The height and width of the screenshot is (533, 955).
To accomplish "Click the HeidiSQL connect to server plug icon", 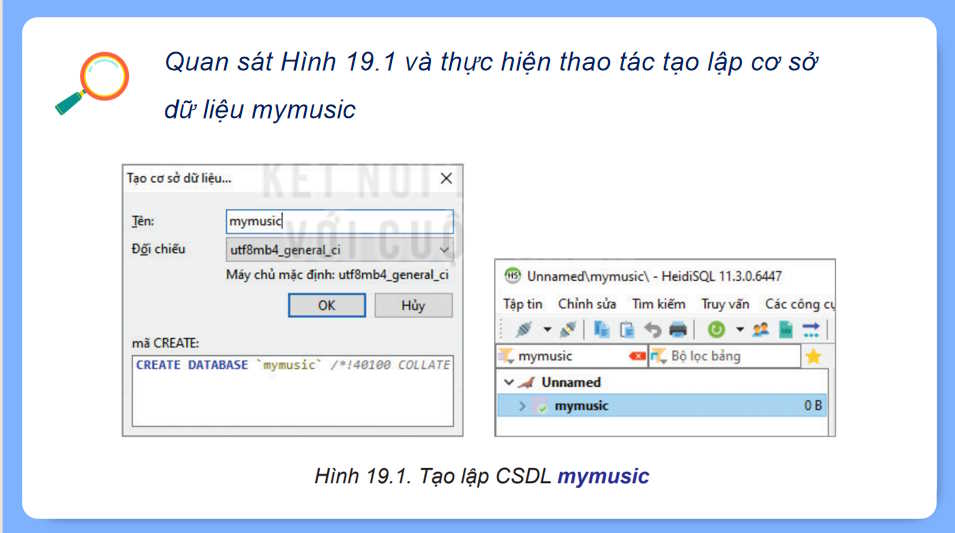I will pyautogui.click(x=523, y=330).
